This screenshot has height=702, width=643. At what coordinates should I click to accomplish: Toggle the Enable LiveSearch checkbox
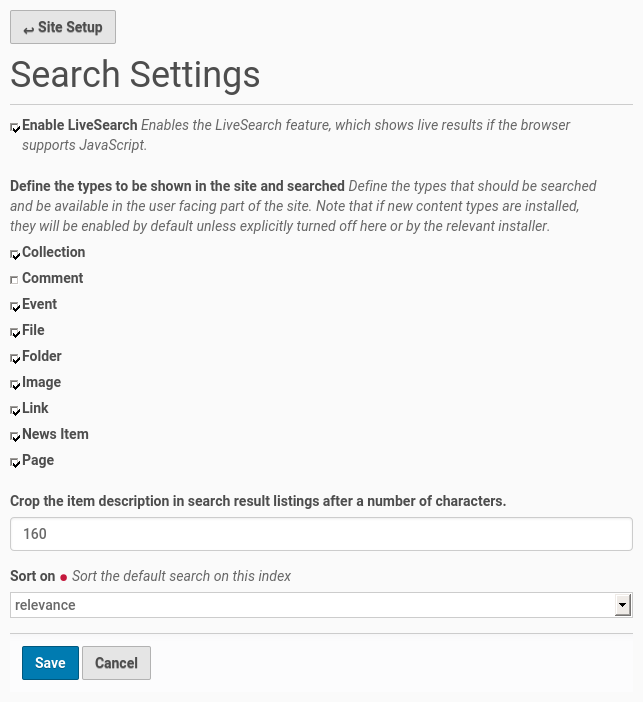(x=15, y=127)
